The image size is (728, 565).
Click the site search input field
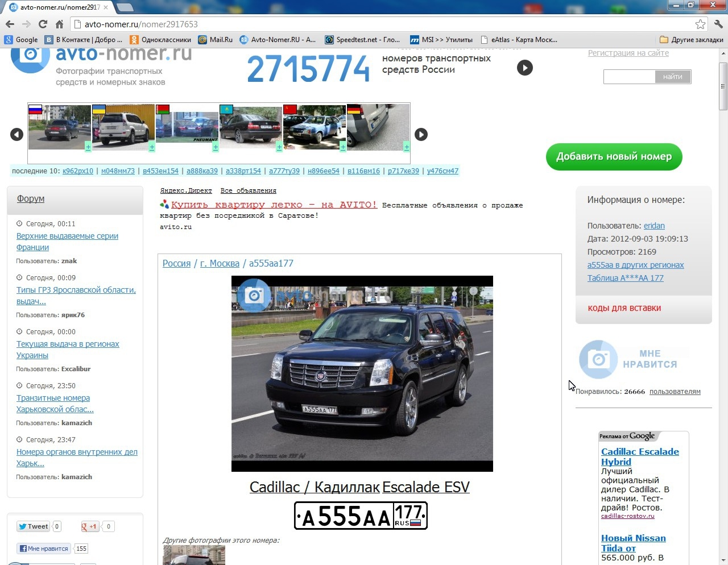coord(629,77)
